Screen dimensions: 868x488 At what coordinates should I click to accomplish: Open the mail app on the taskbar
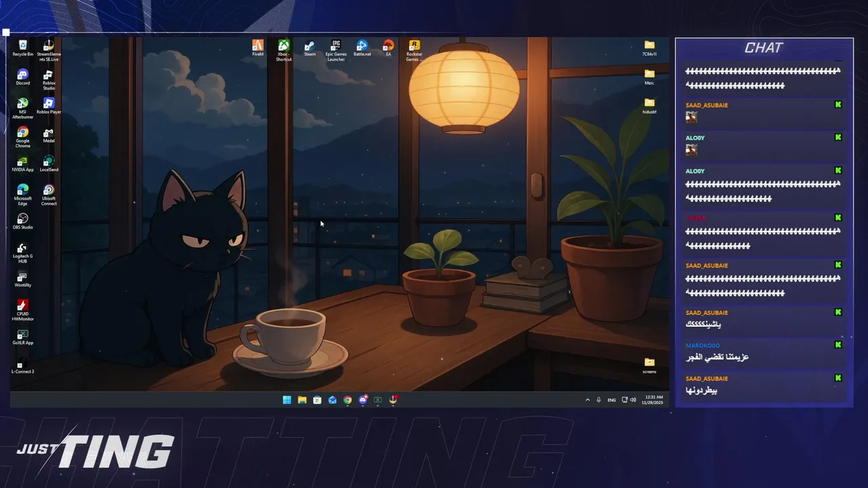(x=332, y=400)
